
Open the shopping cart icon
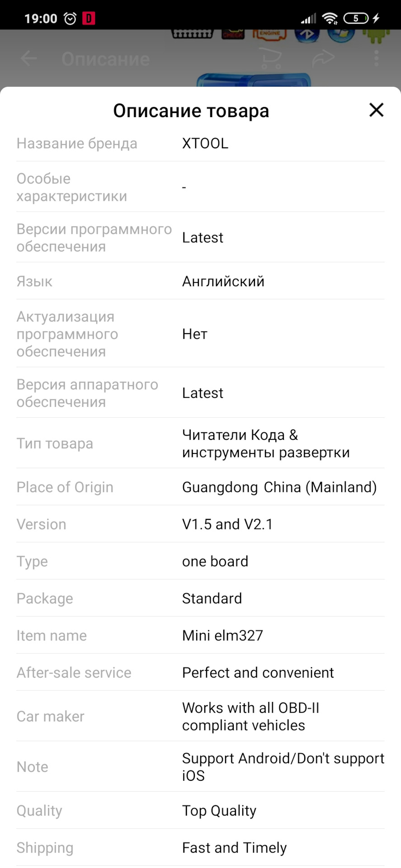[271, 59]
